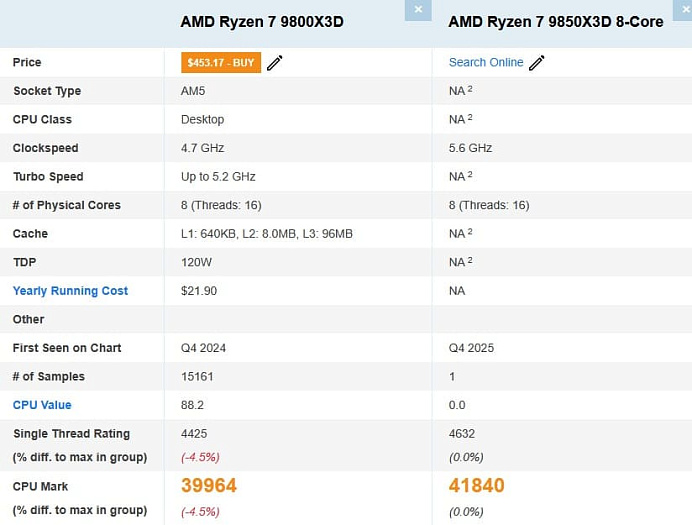Click the # of Physical Cores label
Viewport: 692px width, 525px height.
tap(67, 205)
